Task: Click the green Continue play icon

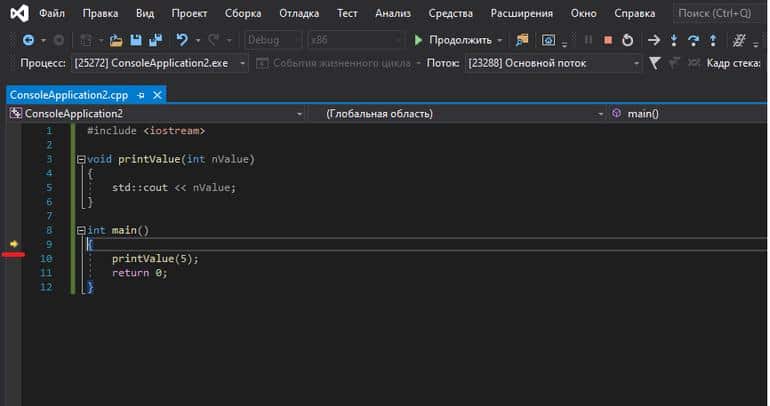Action: (418, 40)
